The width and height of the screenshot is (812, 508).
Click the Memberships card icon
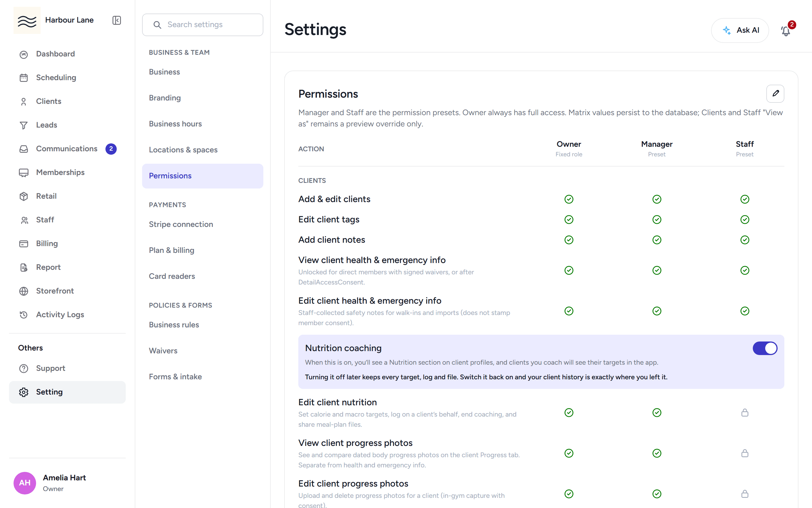[x=23, y=173]
